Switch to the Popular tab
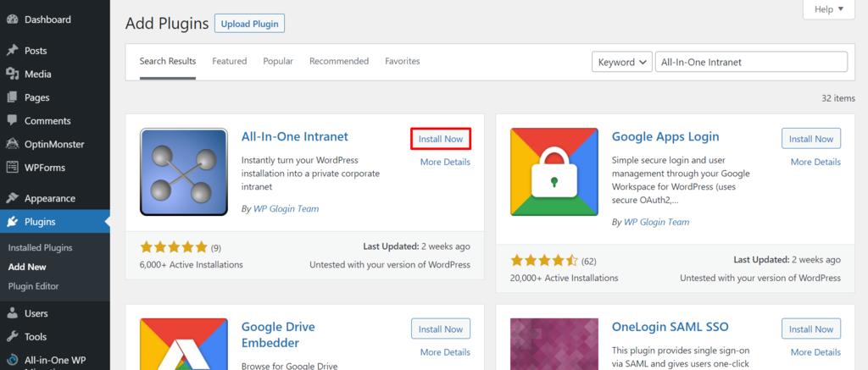This screenshot has height=370, width=868. 278,62
